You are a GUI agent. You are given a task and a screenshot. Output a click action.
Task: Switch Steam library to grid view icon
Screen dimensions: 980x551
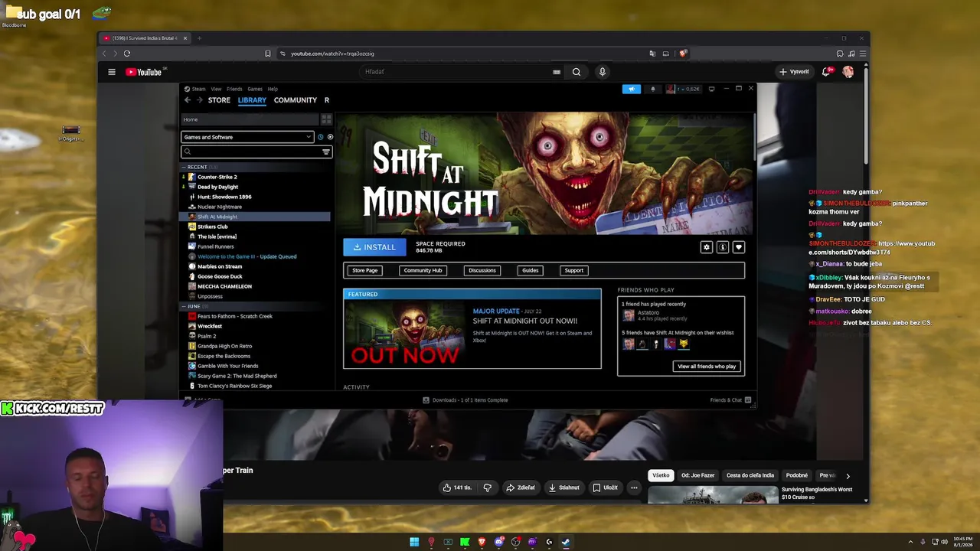coord(326,119)
